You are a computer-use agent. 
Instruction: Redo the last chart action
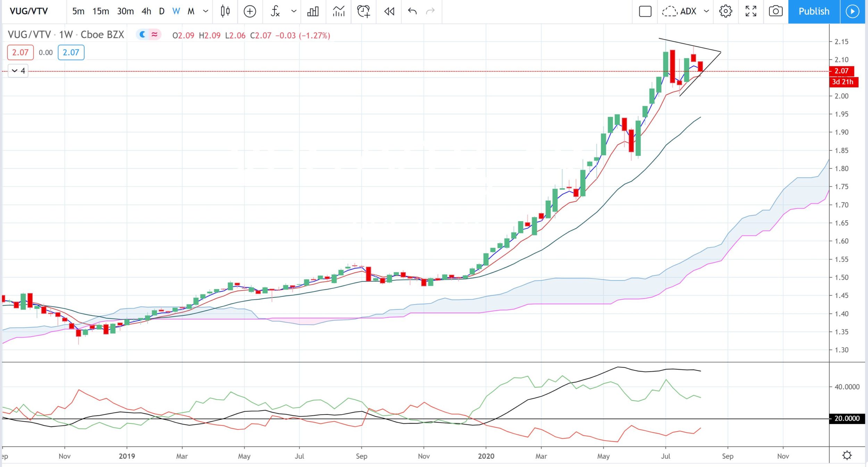(431, 11)
